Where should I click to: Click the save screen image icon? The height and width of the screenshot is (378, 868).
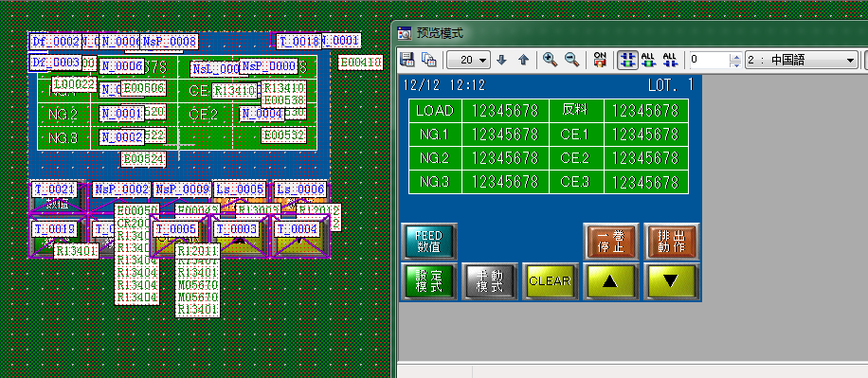pos(407,60)
